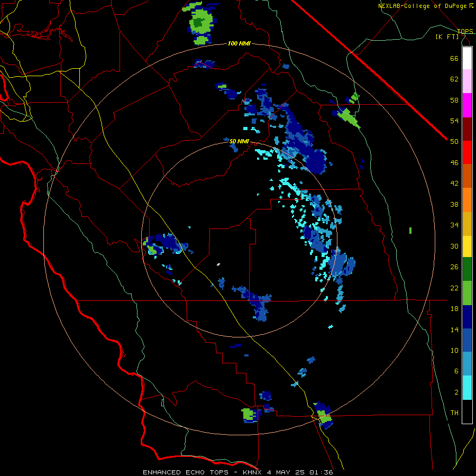Image resolution: width=476 pixels, height=476 pixels.
Task: Click the NEXLAB-College of DuPage label
Action: pyautogui.click(x=422, y=6)
